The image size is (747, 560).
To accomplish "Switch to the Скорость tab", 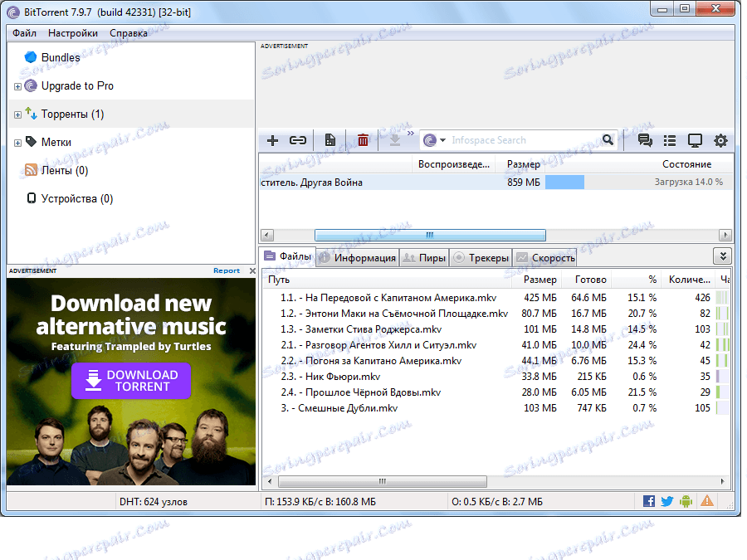I will tap(545, 258).
